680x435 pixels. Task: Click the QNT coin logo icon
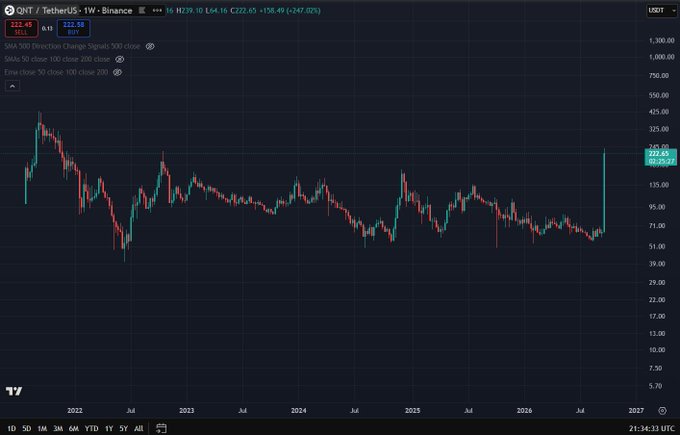9,10
